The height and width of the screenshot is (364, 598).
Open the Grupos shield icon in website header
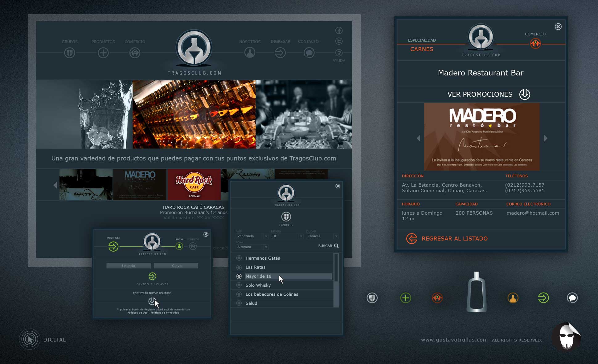(70, 53)
